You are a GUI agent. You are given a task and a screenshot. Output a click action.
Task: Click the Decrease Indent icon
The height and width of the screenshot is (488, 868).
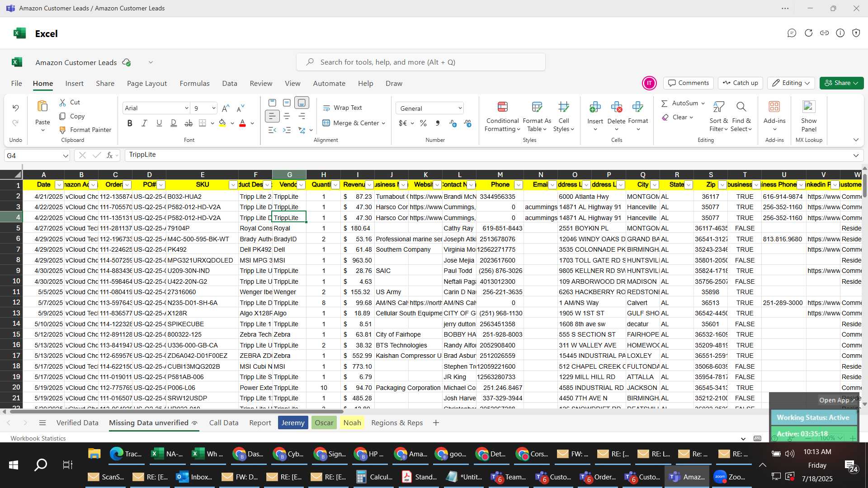tap(272, 130)
